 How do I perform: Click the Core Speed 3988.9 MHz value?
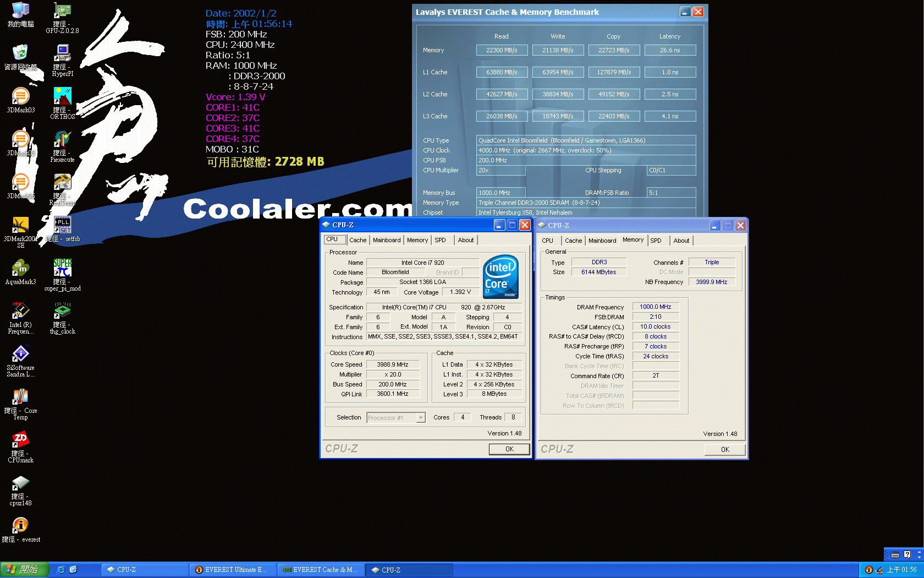tap(393, 364)
